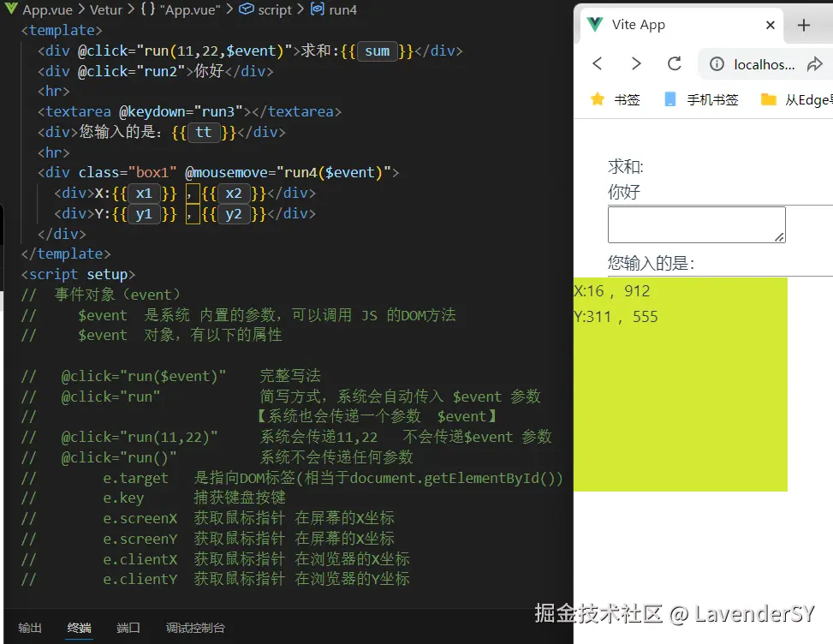Screen dimensions: 833x644
Task: Click the site info icon beside localhost
Action: pos(717,64)
